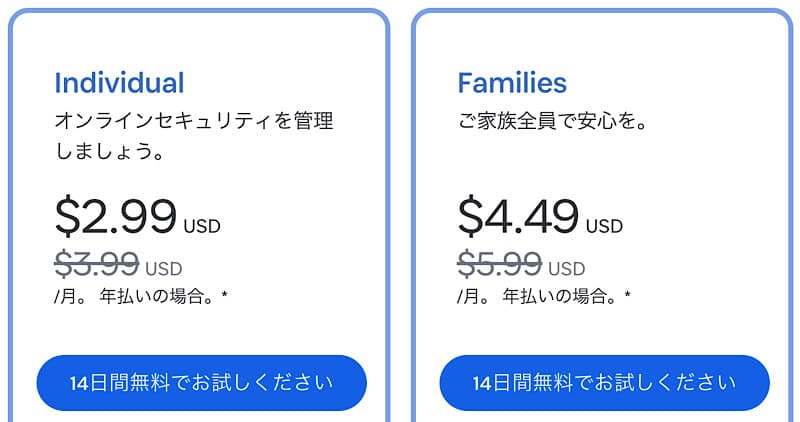Click the Families plan heading
The image size is (800, 422).
pos(512,82)
